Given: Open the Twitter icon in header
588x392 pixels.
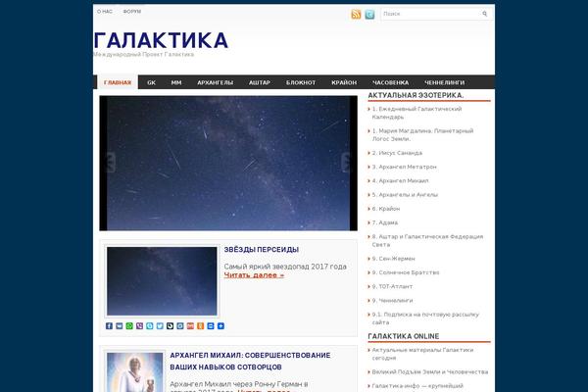Looking at the screenshot, I should pos(369,15).
